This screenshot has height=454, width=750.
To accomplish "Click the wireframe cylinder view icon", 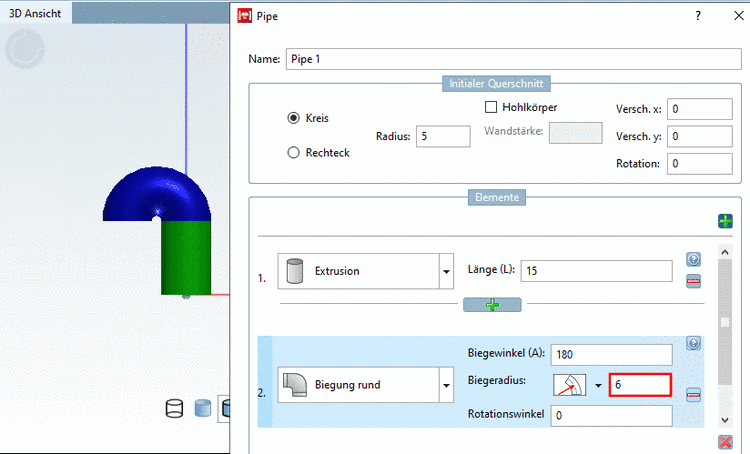I will 174,409.
